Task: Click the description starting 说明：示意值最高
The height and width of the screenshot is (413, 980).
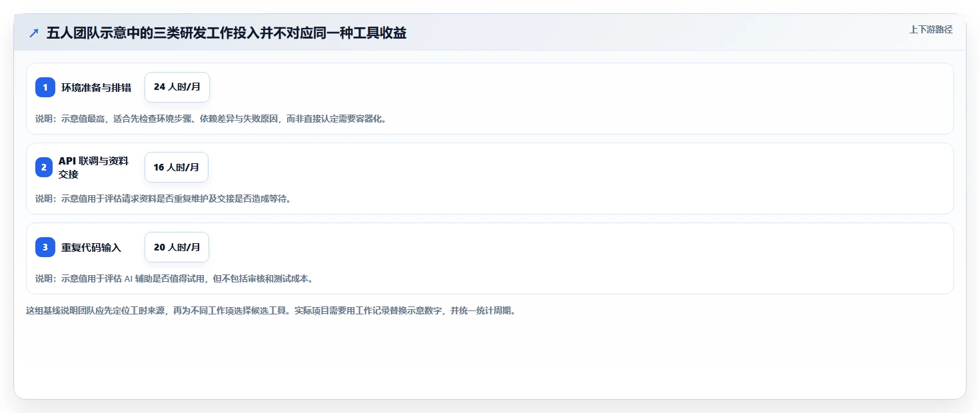Action: [x=211, y=119]
